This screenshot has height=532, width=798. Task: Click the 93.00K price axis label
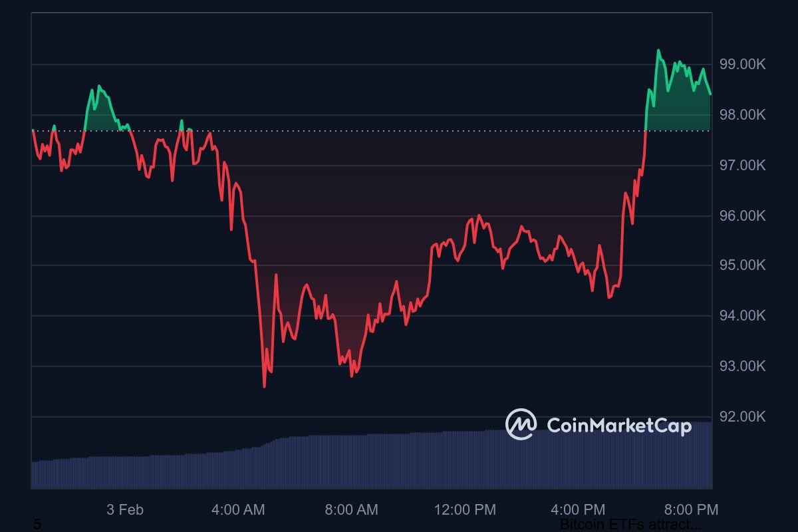[742, 366]
